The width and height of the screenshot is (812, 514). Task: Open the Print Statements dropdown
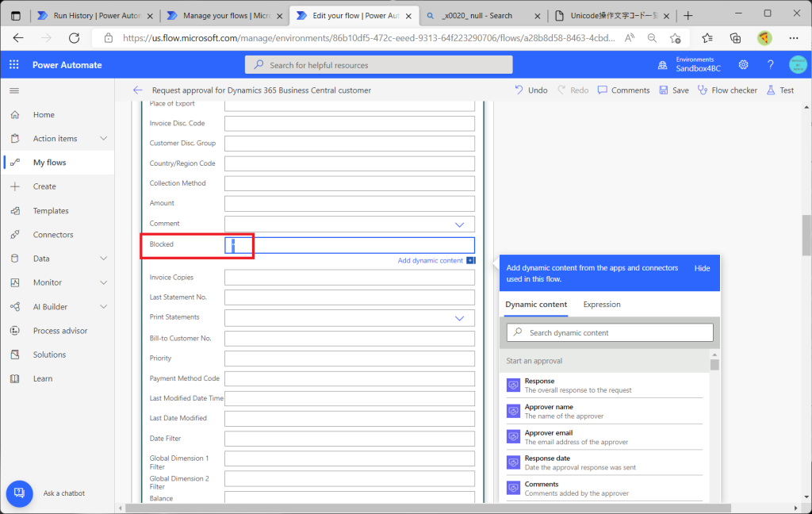click(x=459, y=318)
